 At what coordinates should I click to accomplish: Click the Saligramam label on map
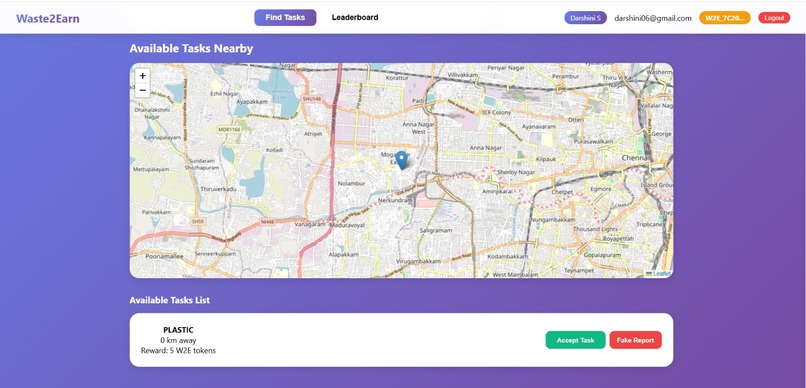click(436, 231)
